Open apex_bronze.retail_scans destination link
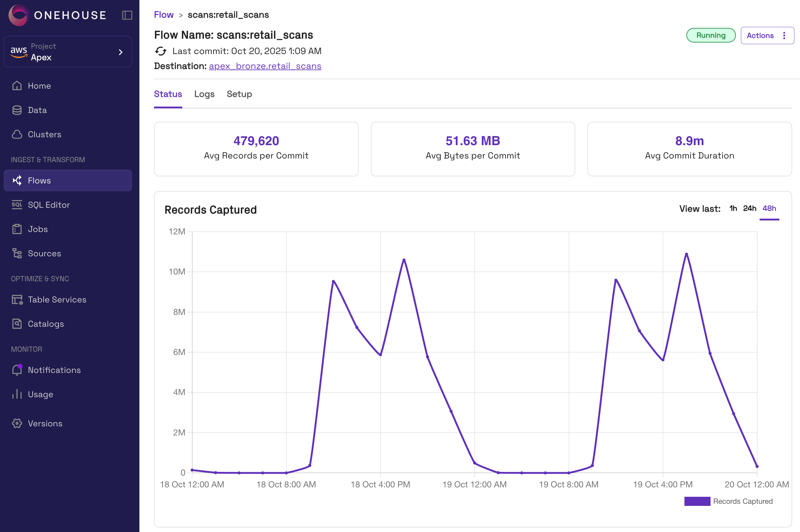Viewport: 800px width, 532px height. point(265,66)
